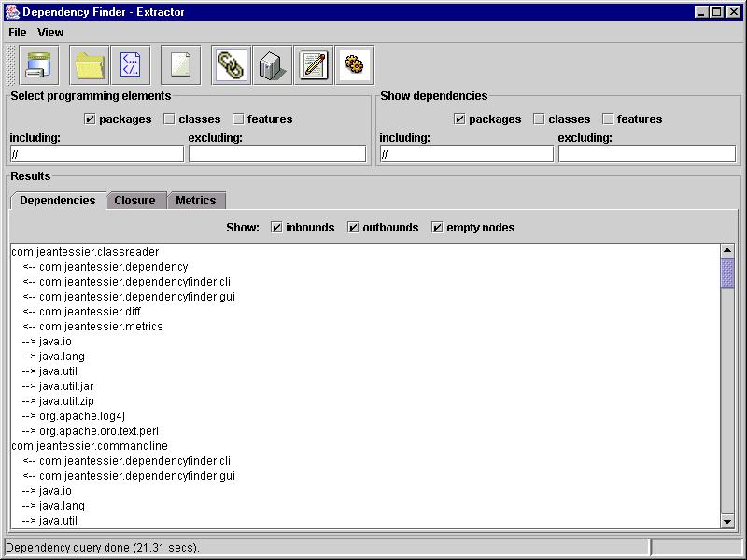Click the gray box closure toolbar icon

(273, 65)
